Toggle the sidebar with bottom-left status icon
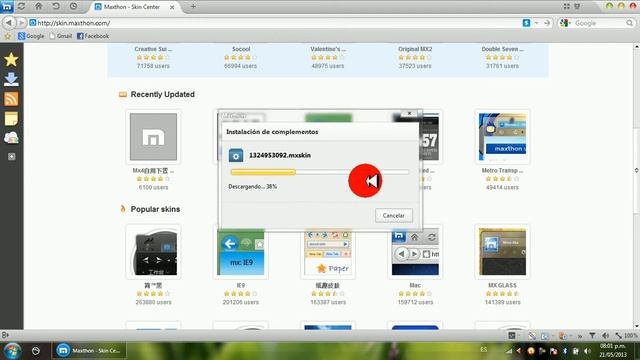Viewport: 640px width, 360px height. [5, 336]
